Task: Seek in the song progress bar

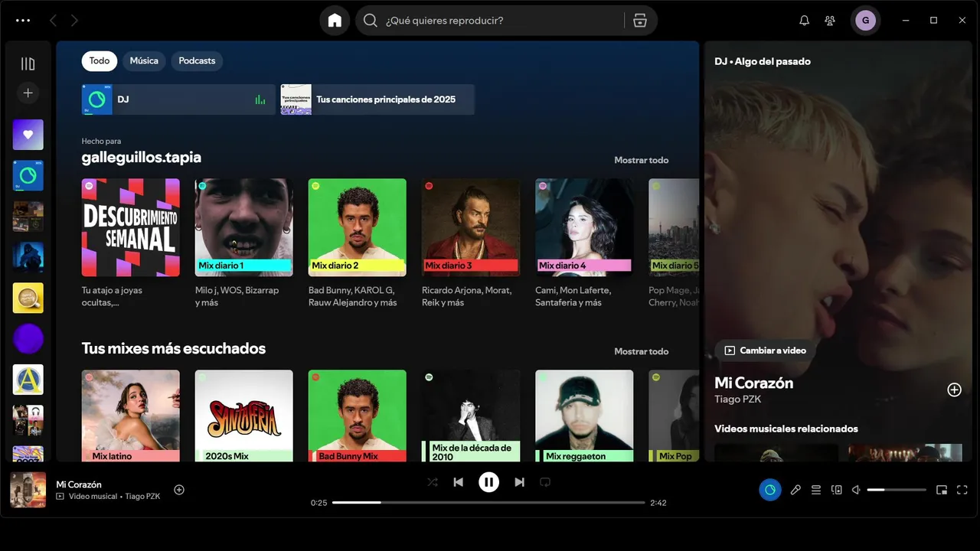Action: click(x=488, y=503)
